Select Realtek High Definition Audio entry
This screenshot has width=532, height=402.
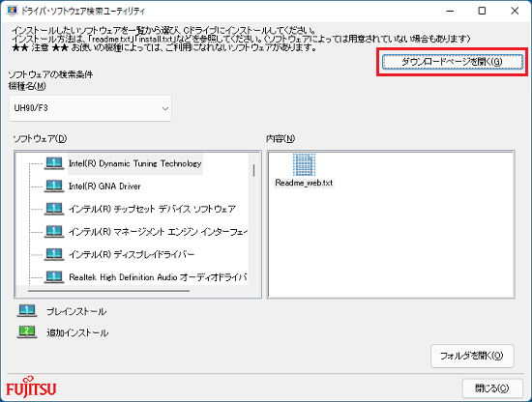[158, 277]
